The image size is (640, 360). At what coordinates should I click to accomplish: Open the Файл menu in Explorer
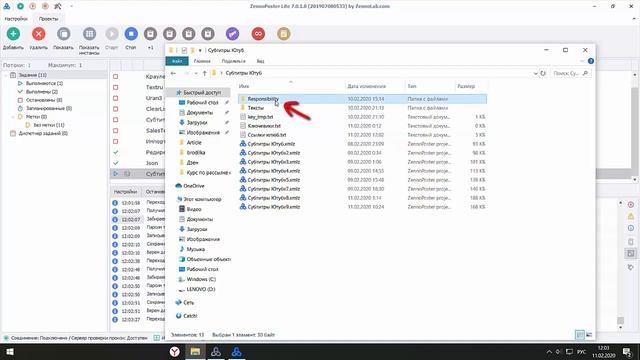[177, 61]
